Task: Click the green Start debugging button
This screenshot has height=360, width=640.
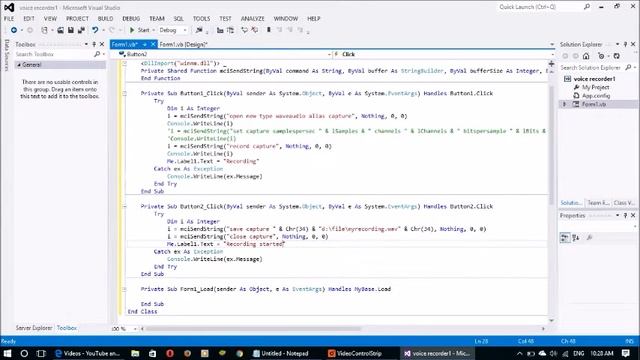Action: pos(140,30)
